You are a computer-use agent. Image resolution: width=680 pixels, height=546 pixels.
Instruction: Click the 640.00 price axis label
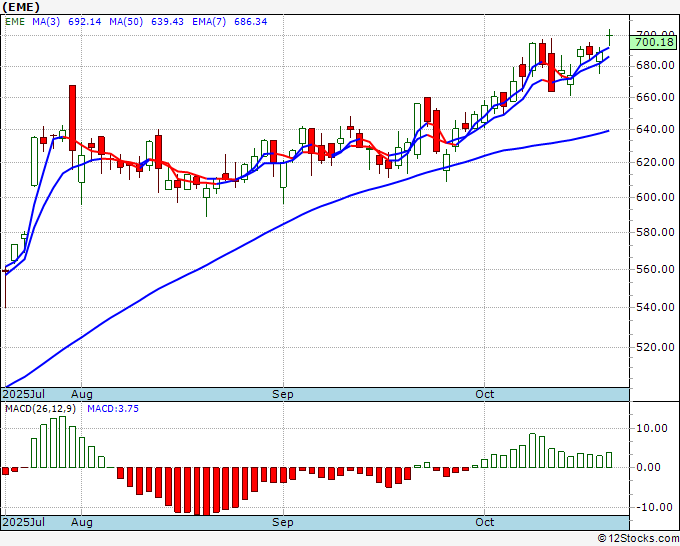point(655,129)
